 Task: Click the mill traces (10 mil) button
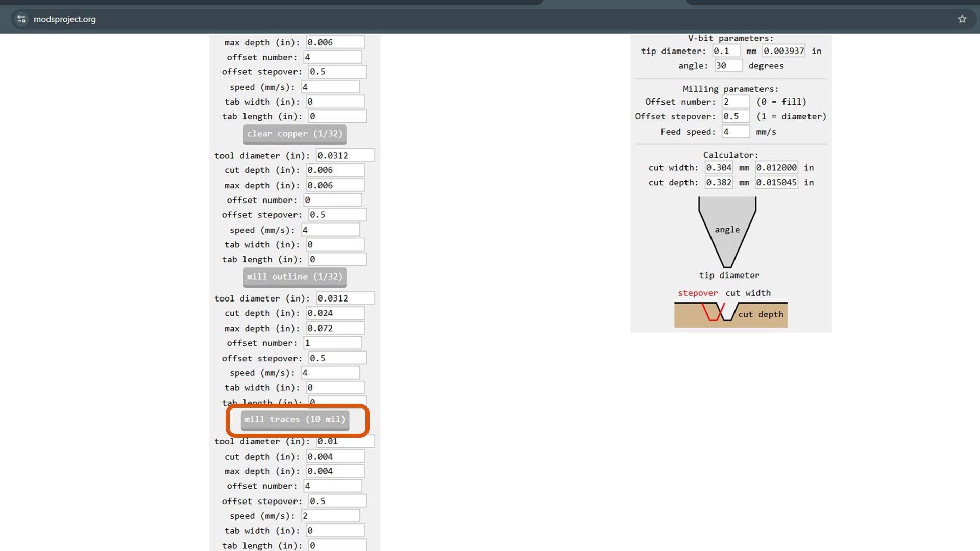(295, 420)
